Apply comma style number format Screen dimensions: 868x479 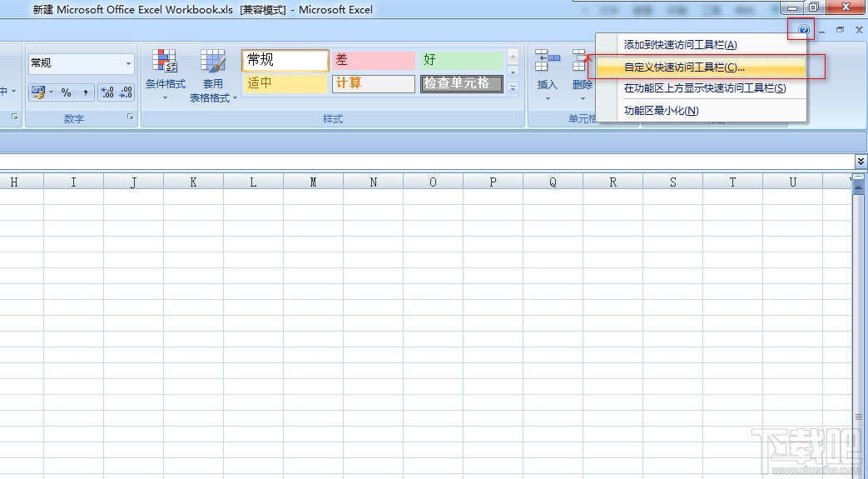tap(85, 92)
